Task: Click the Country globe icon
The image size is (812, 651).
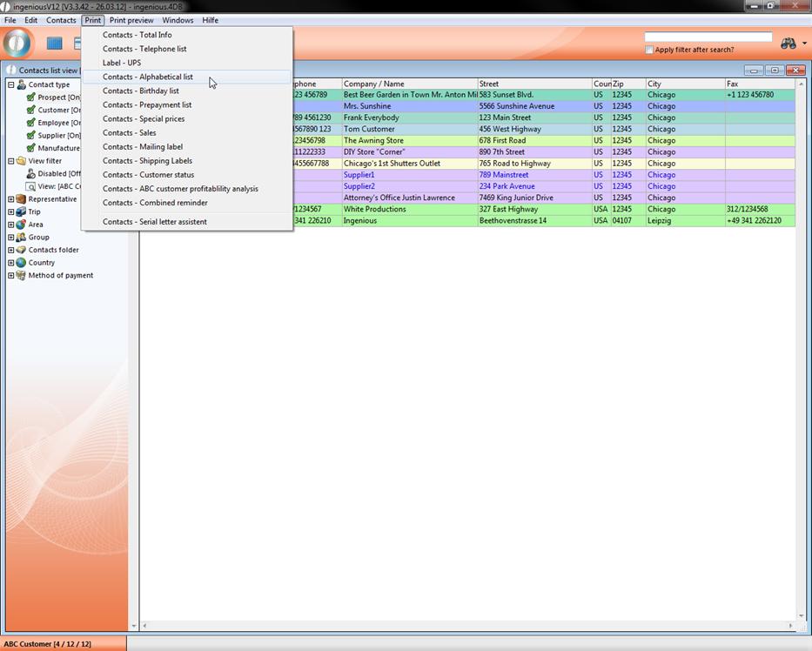Action: [x=21, y=263]
